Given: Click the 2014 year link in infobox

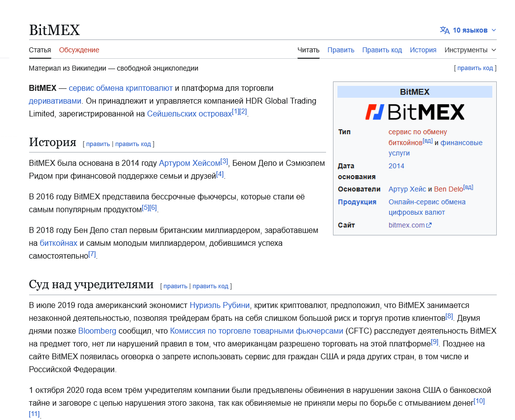Looking at the screenshot, I should pyautogui.click(x=396, y=166).
